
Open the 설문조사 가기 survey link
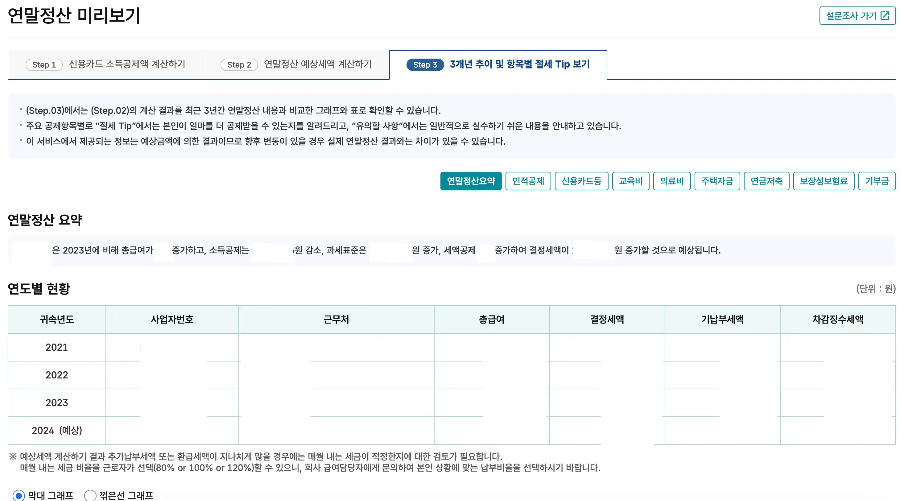pos(857,16)
